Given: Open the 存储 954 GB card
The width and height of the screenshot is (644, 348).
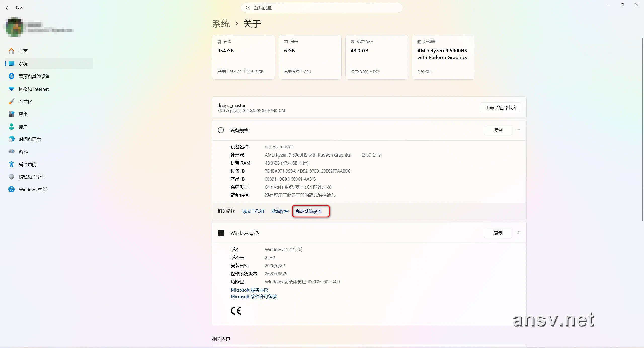Looking at the screenshot, I should point(244,57).
